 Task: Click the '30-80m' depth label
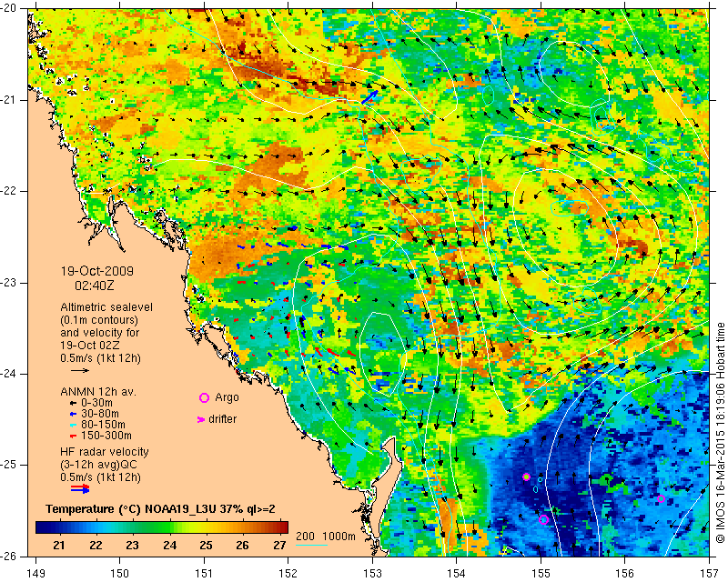(100, 414)
